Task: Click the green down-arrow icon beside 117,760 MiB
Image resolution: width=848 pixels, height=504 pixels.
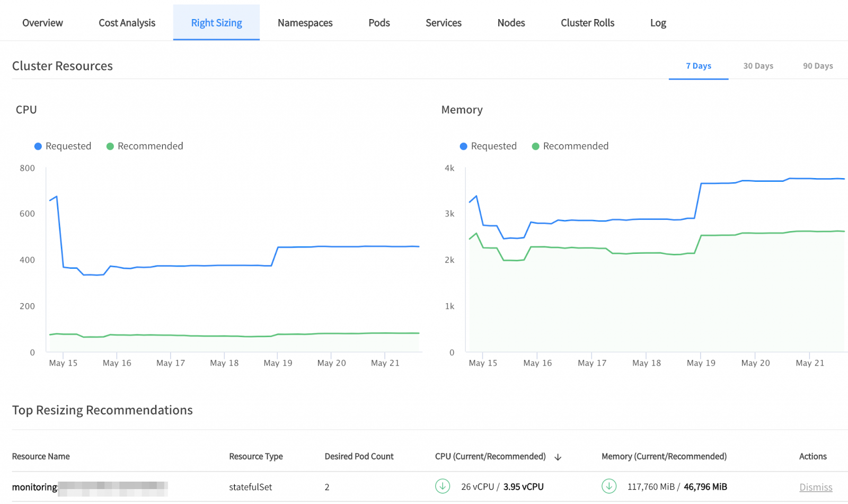Action: (609, 486)
